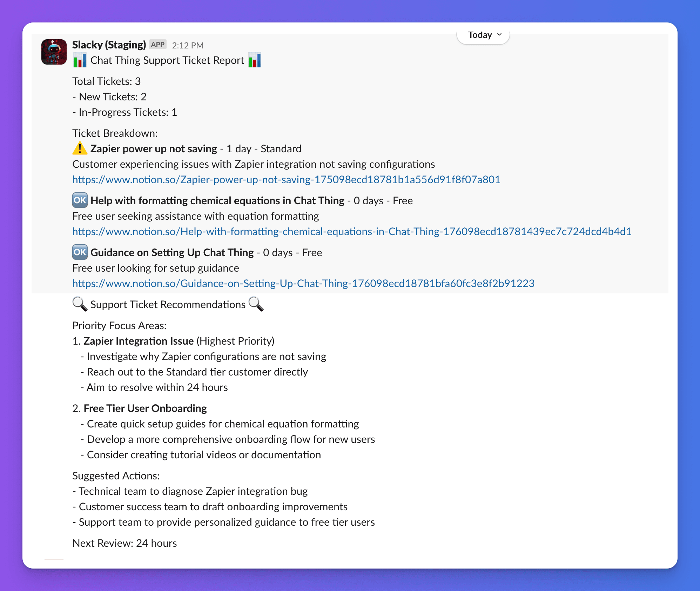Open the Zapier-power-up-not-saving Notion link
Viewport: 700px width, 591px height.
click(286, 180)
